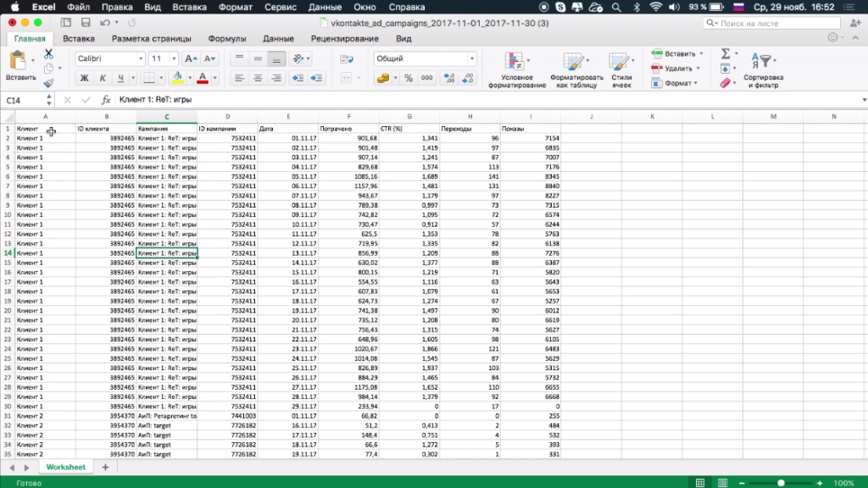
Task: Switch to Page Layout view icon
Action: point(722,483)
